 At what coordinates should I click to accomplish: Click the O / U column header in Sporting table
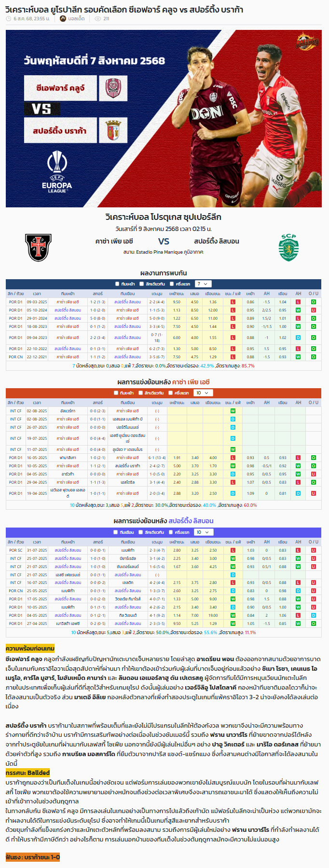tap(314, 542)
